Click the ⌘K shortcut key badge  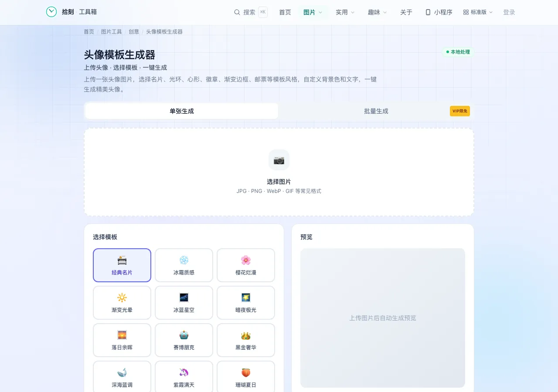(x=263, y=12)
